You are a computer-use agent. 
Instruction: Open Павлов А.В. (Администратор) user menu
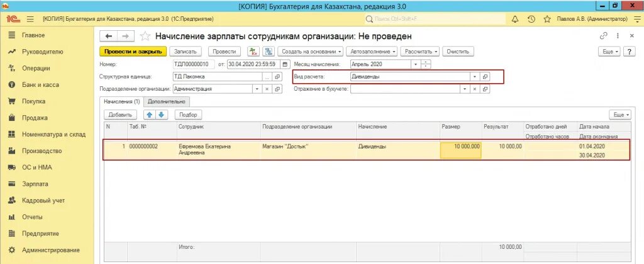592,19
